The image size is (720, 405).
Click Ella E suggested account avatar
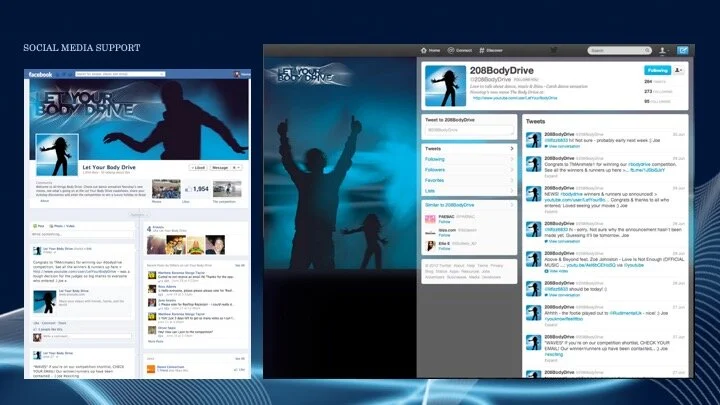tap(430, 246)
